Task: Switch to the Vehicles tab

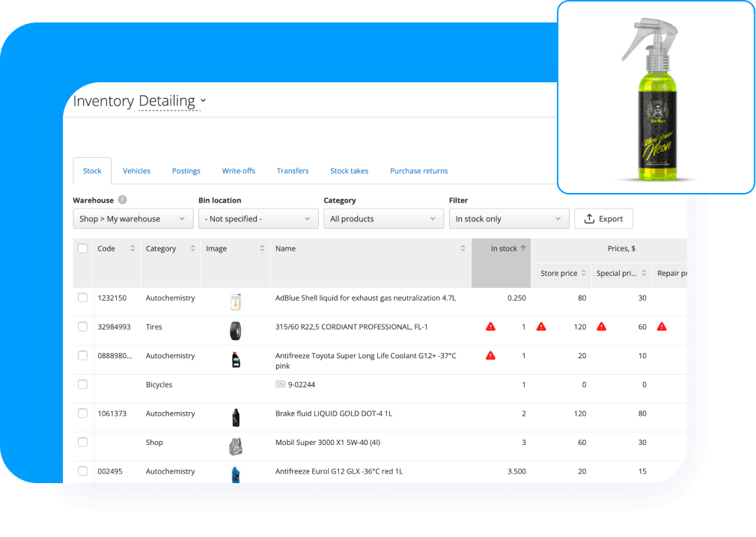Action: [x=136, y=171]
